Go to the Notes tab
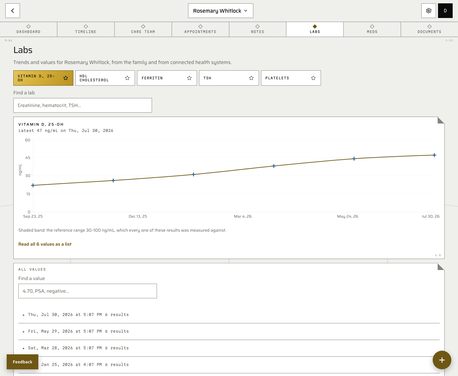The image size is (458, 376). point(257,29)
